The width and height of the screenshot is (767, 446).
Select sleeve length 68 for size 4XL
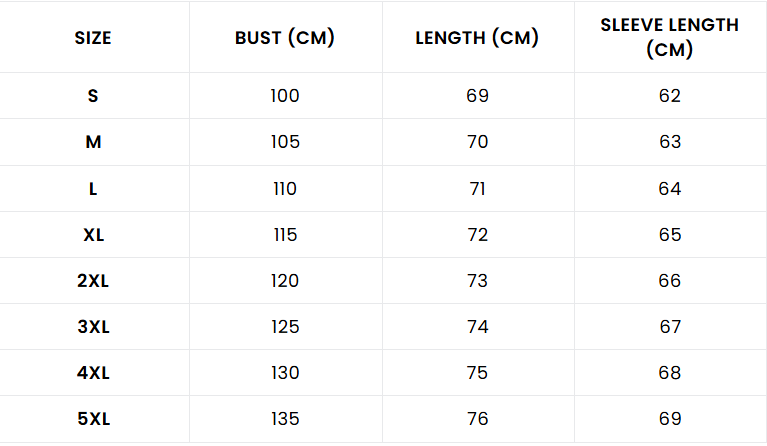(x=669, y=373)
